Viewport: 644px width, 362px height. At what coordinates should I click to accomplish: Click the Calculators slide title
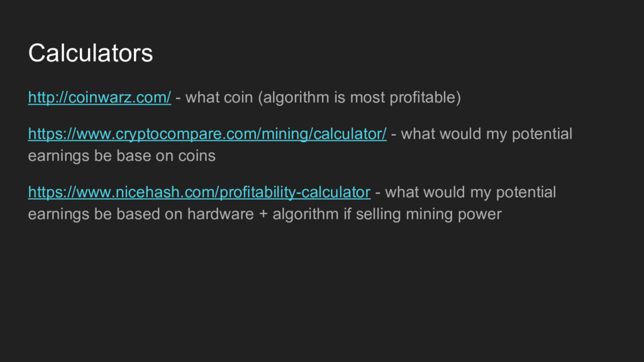click(91, 53)
